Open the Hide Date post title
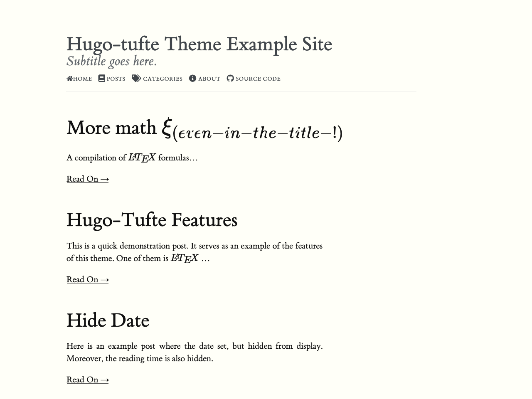The width and height of the screenshot is (532, 399). coord(108,320)
